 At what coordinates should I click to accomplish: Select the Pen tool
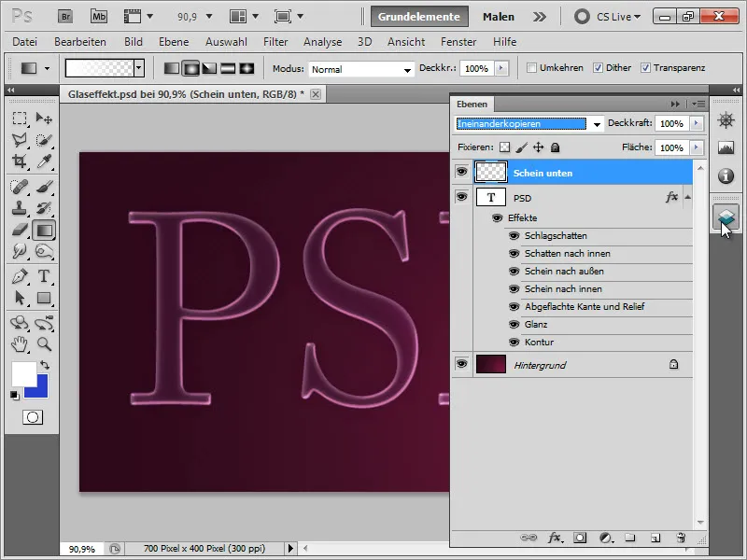pyautogui.click(x=20, y=276)
